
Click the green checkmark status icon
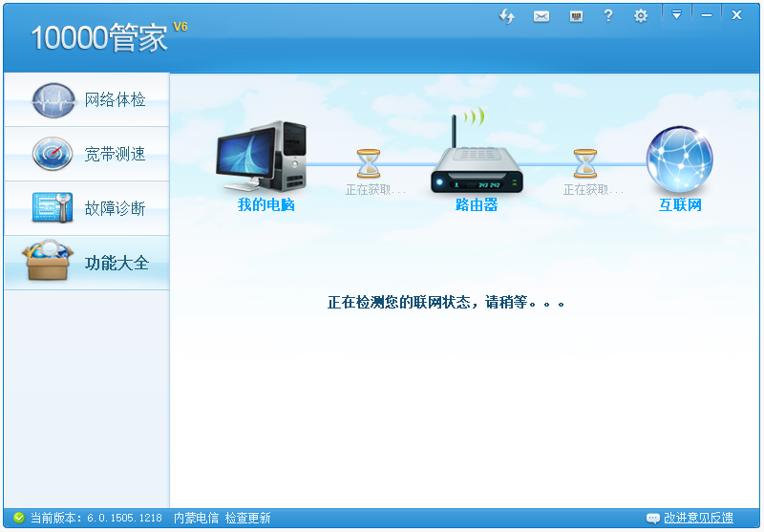[x=19, y=518]
